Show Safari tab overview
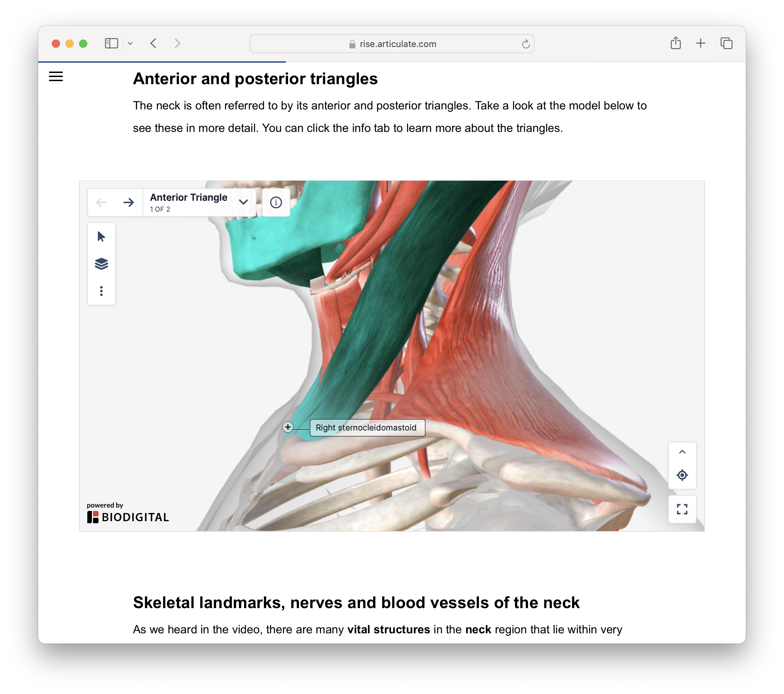 [x=726, y=43]
